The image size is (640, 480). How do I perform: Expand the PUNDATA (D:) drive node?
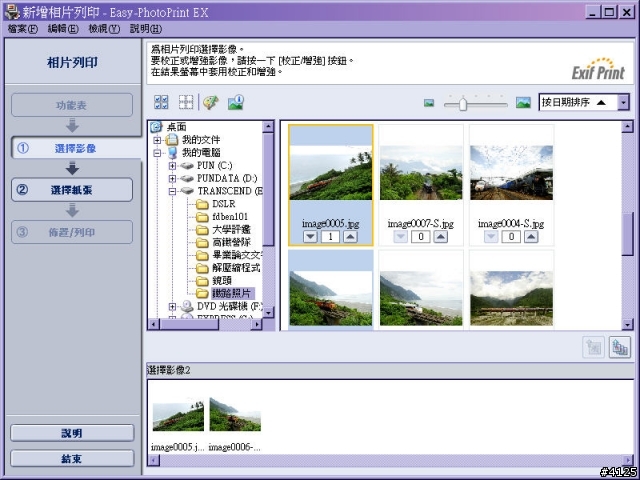pos(172,179)
